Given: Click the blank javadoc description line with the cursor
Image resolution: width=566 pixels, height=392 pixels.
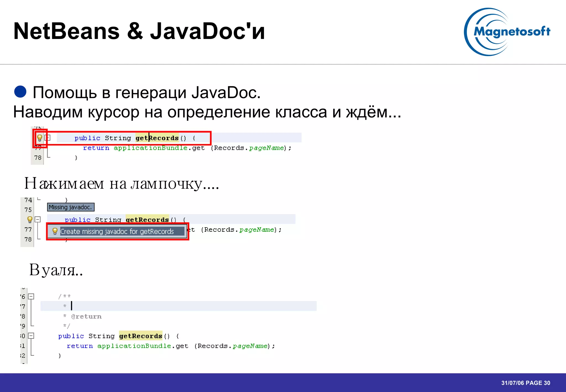Looking at the screenshot, I should click(x=178, y=306).
